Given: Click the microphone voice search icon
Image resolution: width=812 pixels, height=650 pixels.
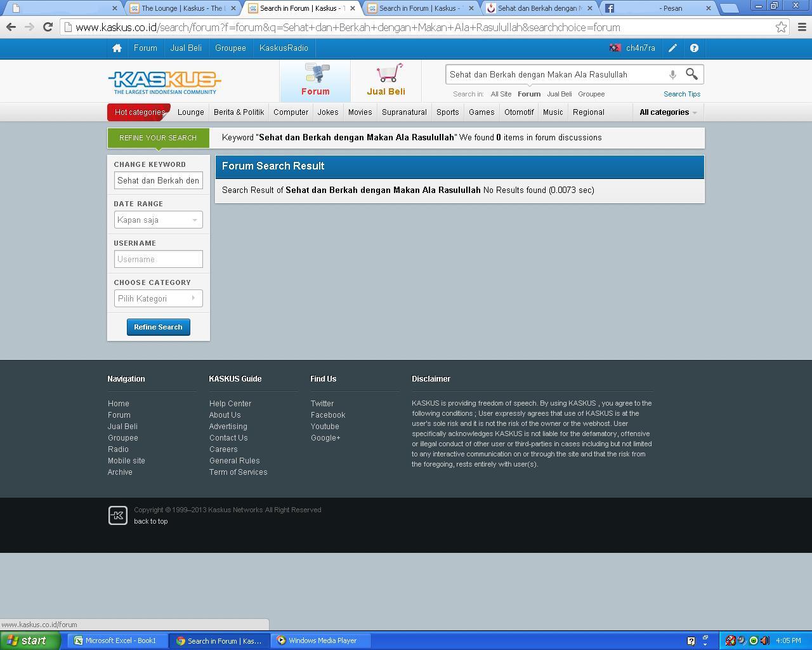Looking at the screenshot, I should 672,75.
